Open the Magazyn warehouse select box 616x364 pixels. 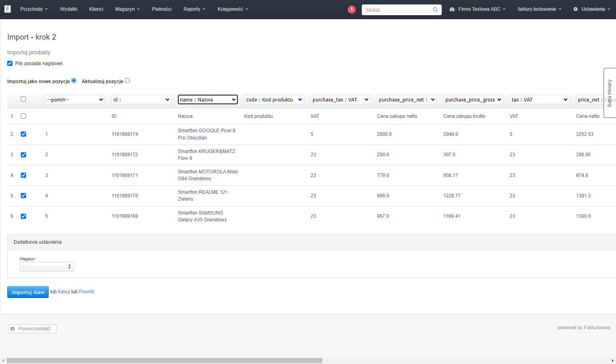coord(47,267)
